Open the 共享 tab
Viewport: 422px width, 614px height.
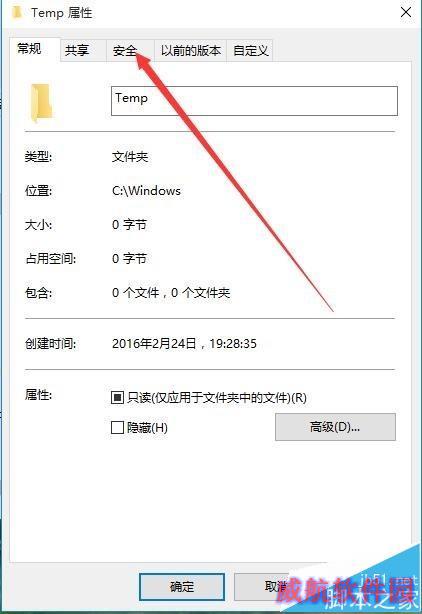[77, 50]
